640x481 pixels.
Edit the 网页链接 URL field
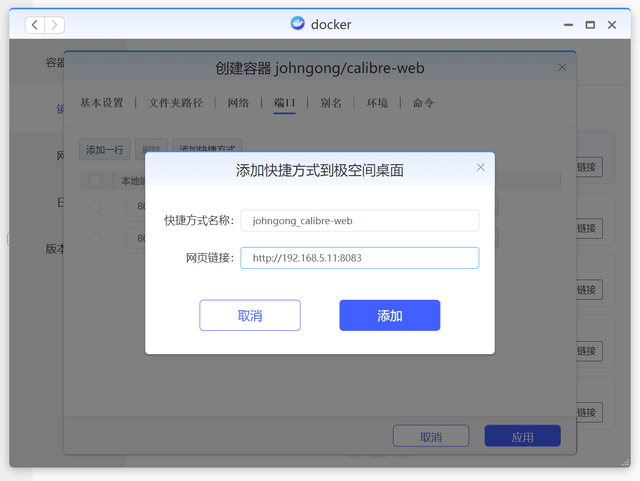[x=360, y=258]
